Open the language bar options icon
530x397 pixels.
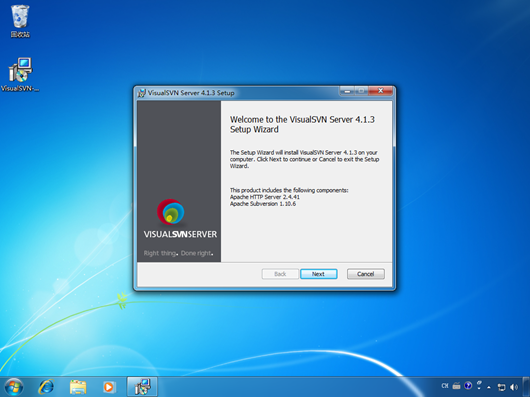click(x=479, y=385)
